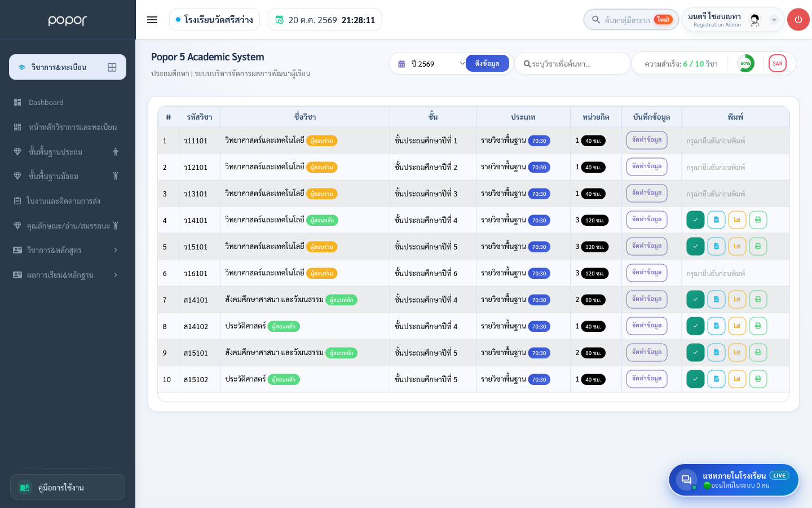
Task: Click orange chart icon for ว15101 row
Action: [x=737, y=247]
